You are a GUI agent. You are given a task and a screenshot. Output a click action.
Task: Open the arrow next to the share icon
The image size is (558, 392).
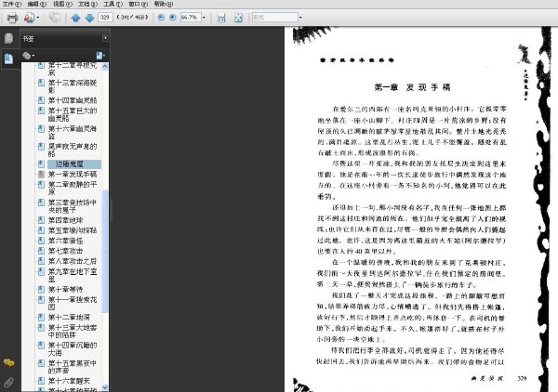click(38, 18)
